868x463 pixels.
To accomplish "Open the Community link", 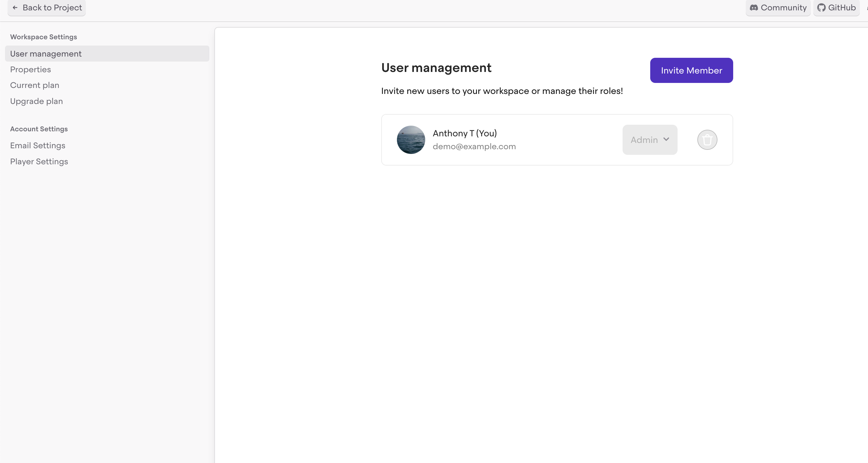I will tap(778, 8).
